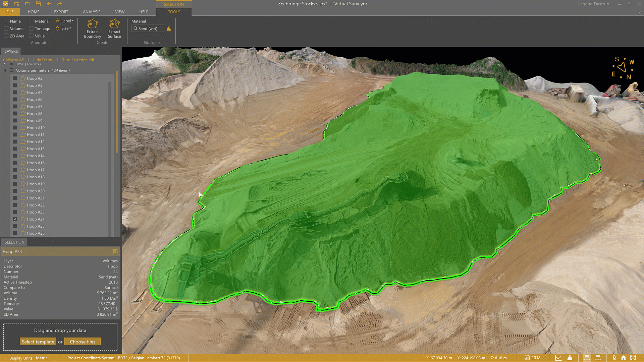Click the fullscreen extents icon in status bar
The height and width of the screenshot is (362, 644).
pos(633,358)
